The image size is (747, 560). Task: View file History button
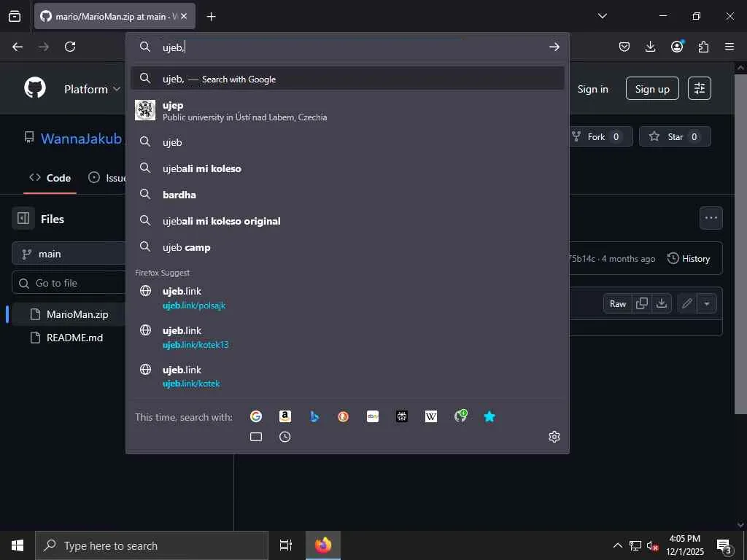point(689,259)
